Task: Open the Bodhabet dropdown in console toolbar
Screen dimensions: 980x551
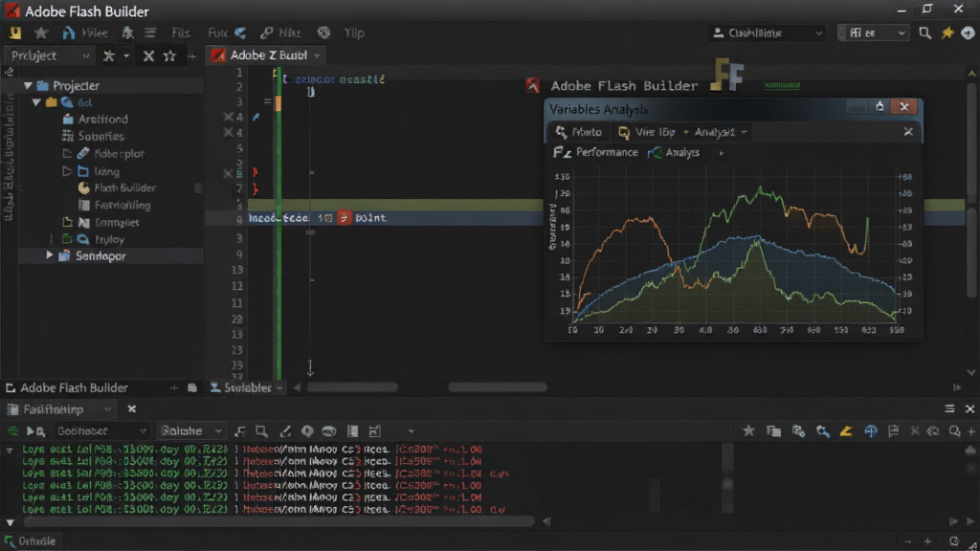Action: pos(100,431)
